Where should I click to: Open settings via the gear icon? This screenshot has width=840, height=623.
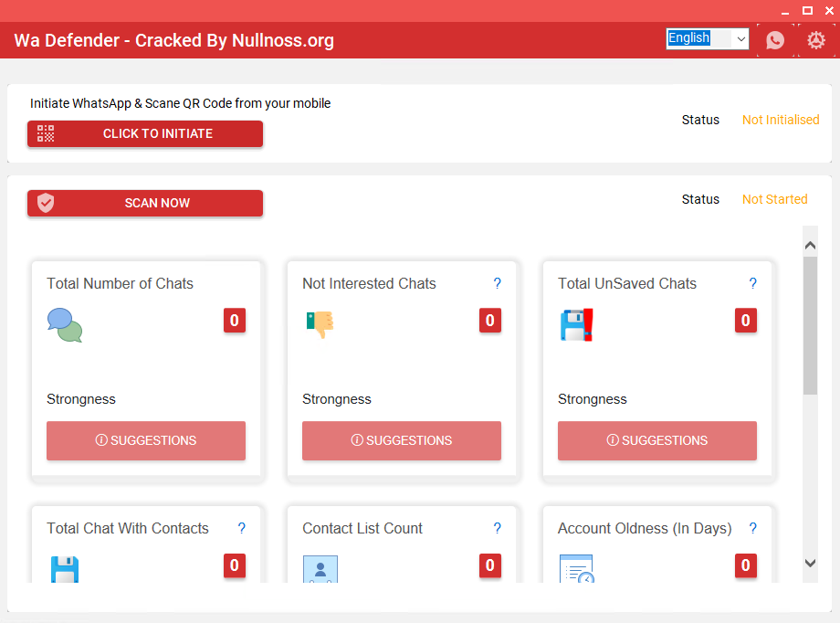(816, 39)
